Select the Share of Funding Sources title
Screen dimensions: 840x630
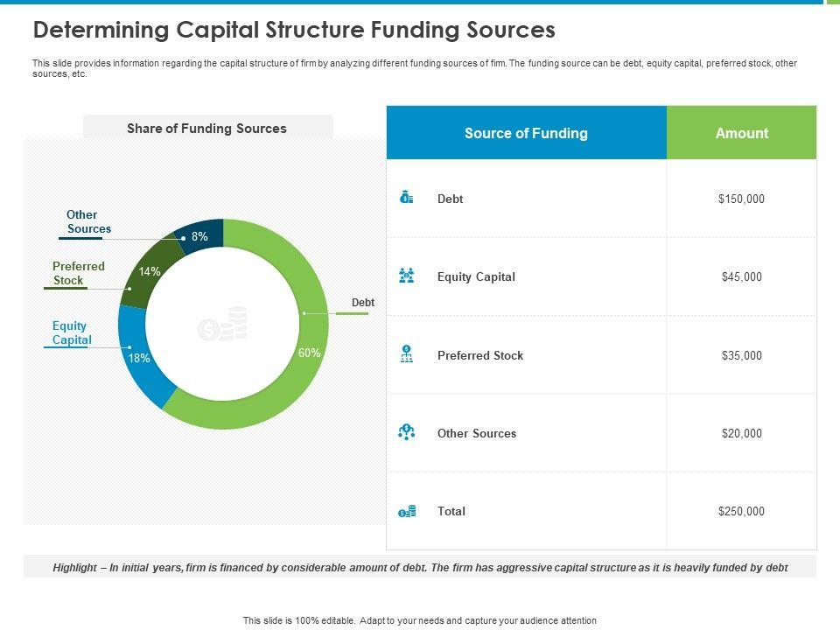click(x=206, y=129)
